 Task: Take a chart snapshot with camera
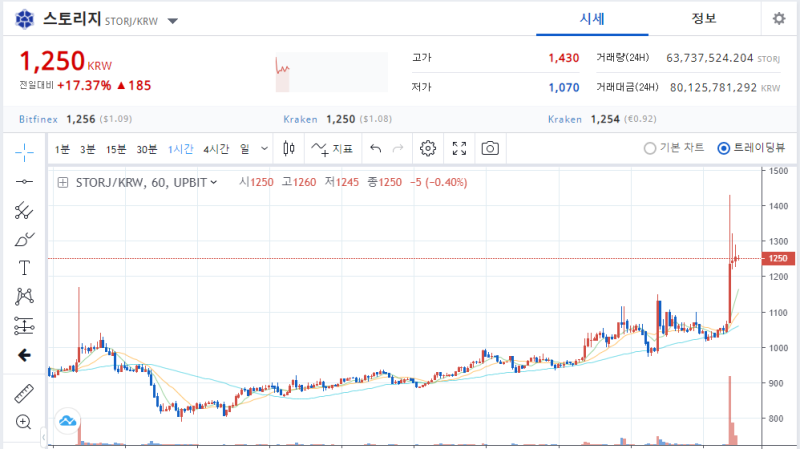tap(490, 148)
